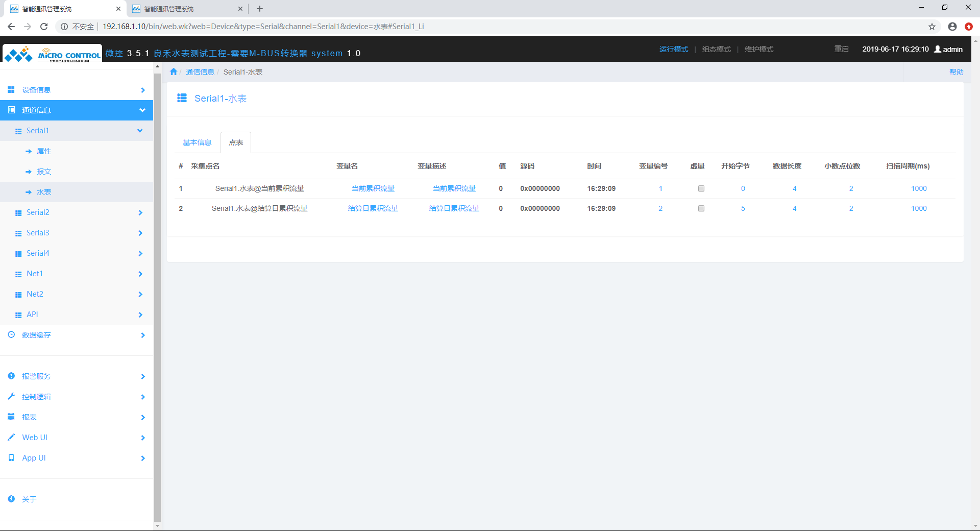Image resolution: width=980 pixels, height=531 pixels.
Task: Click the Micro Control logo
Action: pos(53,54)
